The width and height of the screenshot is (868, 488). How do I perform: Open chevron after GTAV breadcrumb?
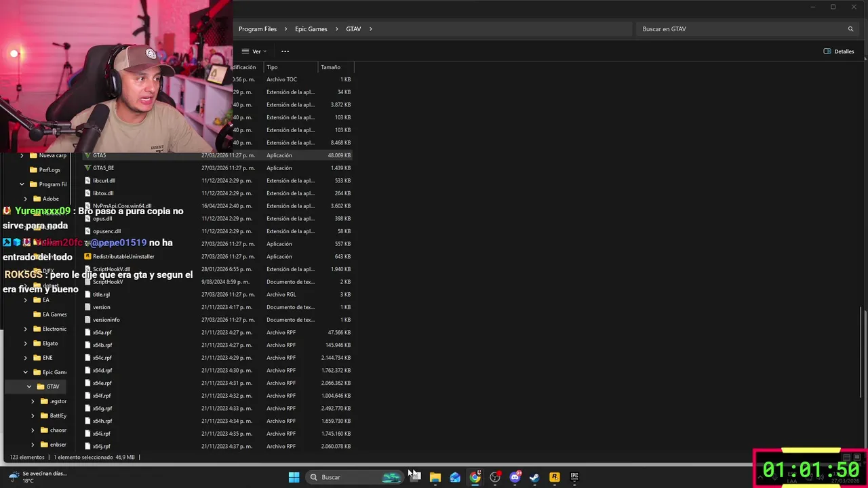(370, 29)
